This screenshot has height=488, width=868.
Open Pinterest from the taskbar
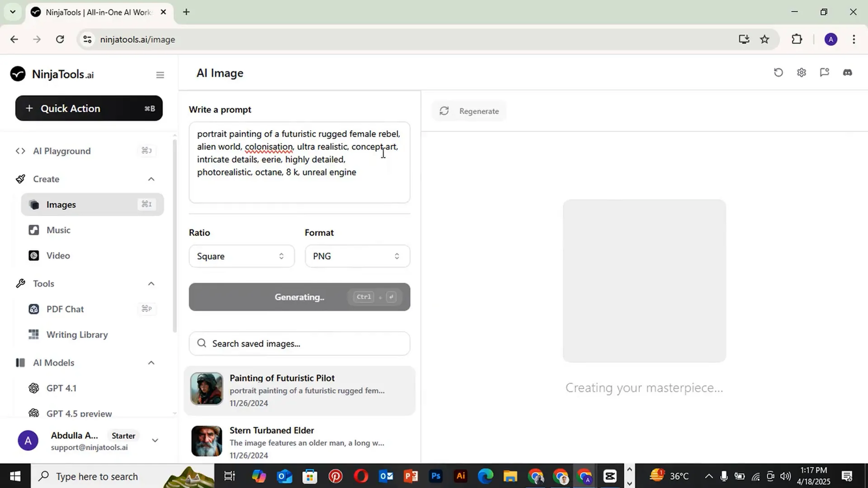coord(335,477)
